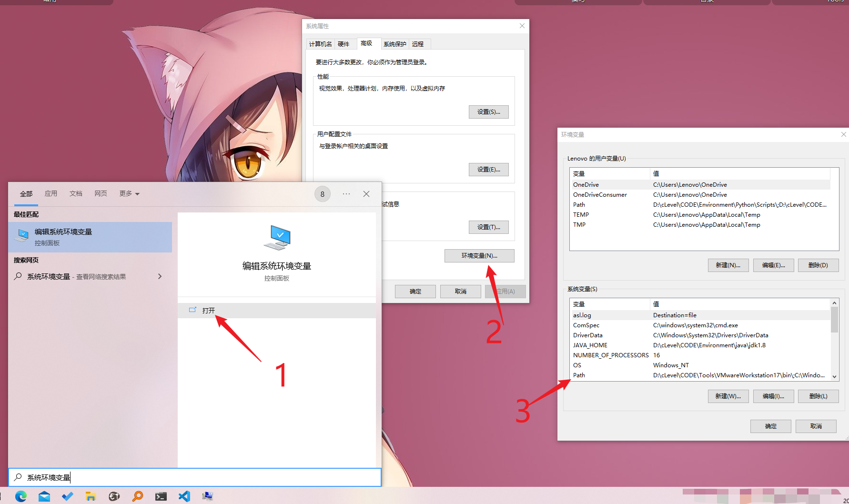This screenshot has width=849, height=504.
Task: Select best match 编辑系统环境变量 result
Action: click(x=90, y=237)
